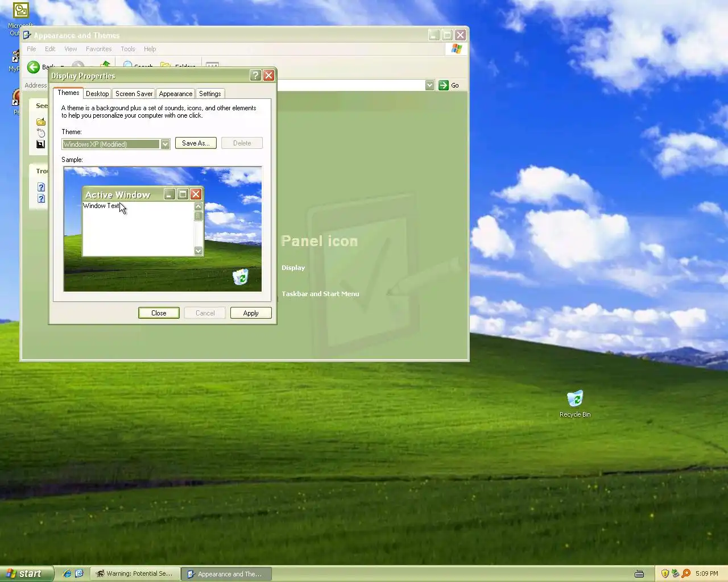Click the Panel icon heading text
728x582 pixels.
point(320,241)
